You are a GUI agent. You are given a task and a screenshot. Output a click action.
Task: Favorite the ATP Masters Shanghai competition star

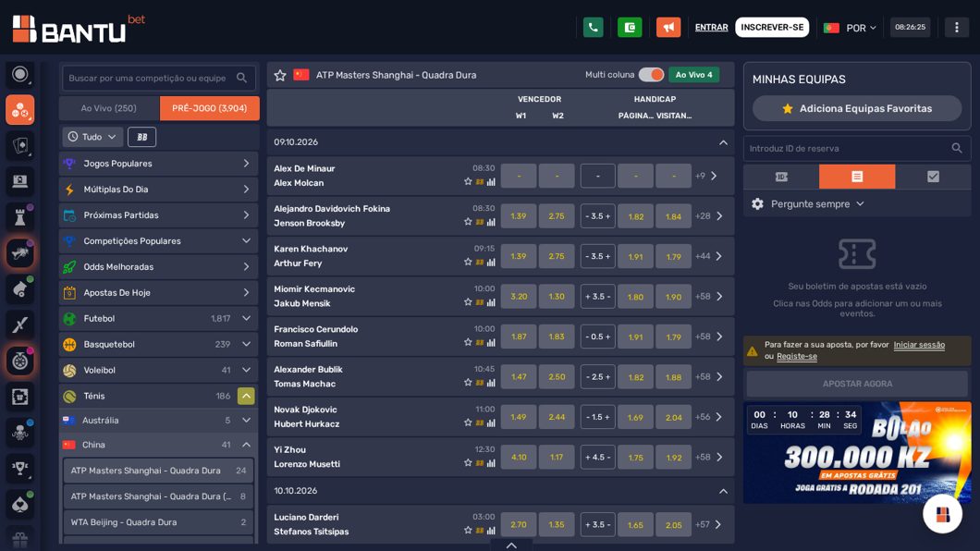pos(280,75)
